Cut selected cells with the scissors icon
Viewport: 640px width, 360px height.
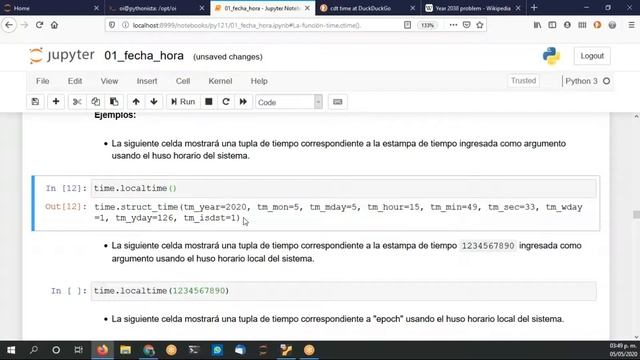tap(77, 102)
